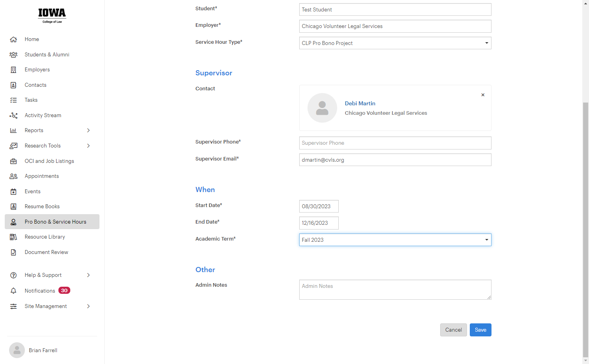Image resolution: width=589 pixels, height=364 pixels.
Task: Click the Resource Library books icon
Action: pos(13,237)
